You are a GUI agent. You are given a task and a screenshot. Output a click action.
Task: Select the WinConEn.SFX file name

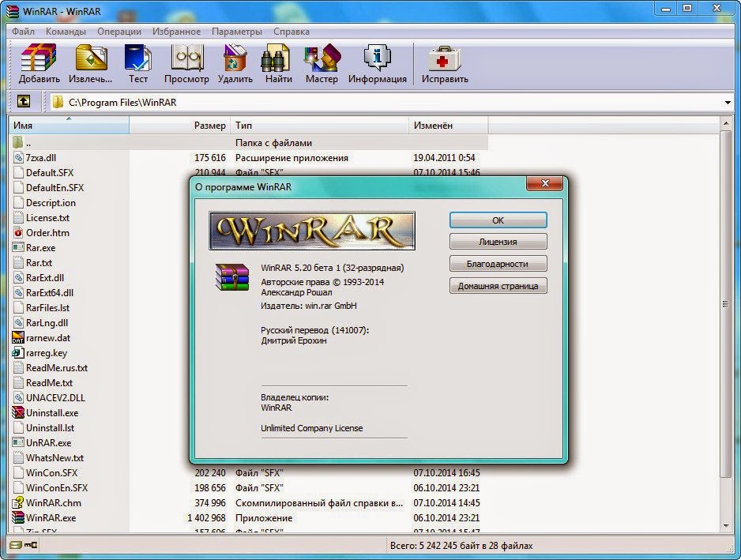point(57,487)
